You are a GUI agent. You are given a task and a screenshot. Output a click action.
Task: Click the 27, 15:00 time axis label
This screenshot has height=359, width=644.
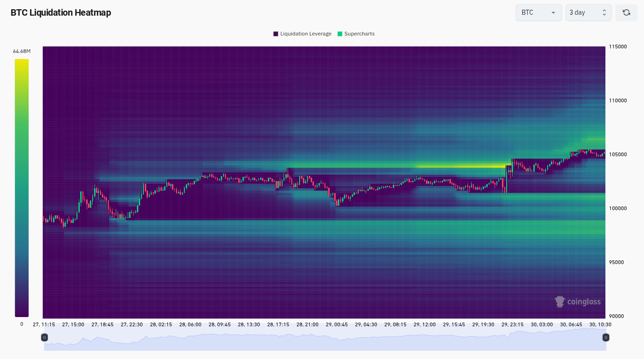click(73, 324)
